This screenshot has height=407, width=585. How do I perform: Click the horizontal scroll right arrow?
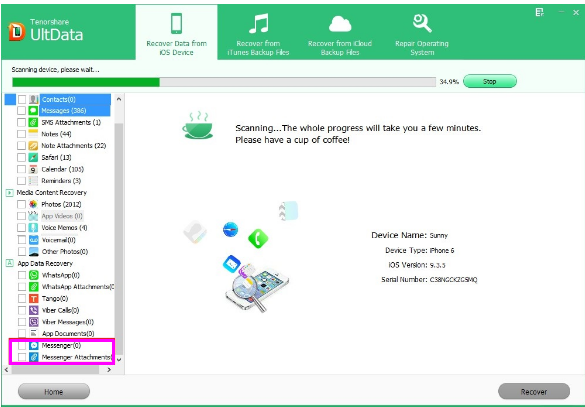[109, 370]
